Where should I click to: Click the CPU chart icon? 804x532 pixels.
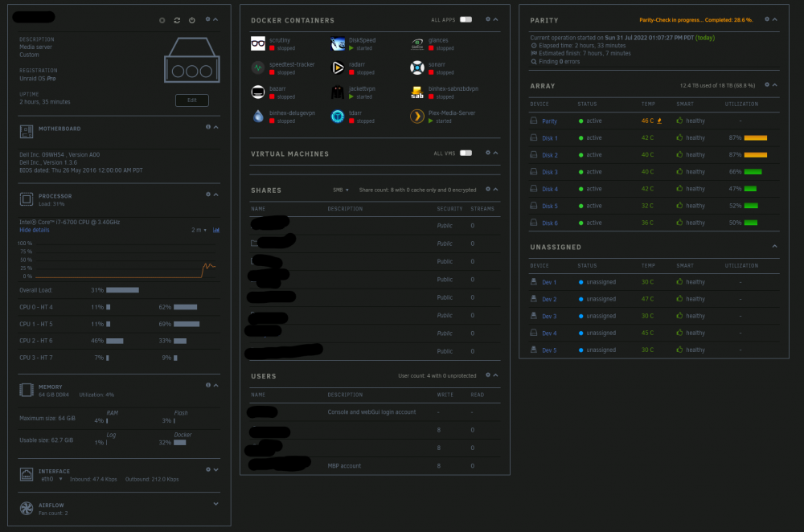[x=216, y=230]
